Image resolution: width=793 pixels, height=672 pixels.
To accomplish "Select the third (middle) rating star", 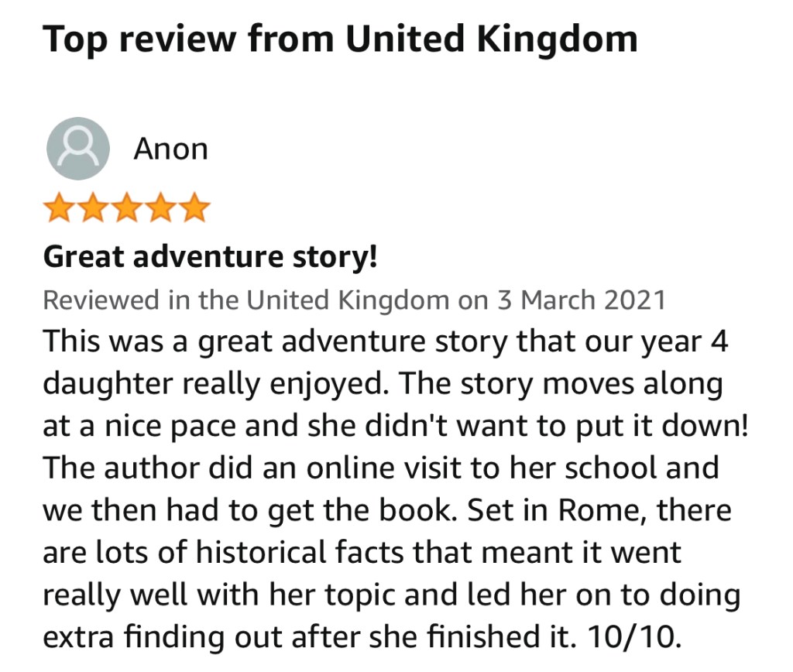I will [x=126, y=208].
